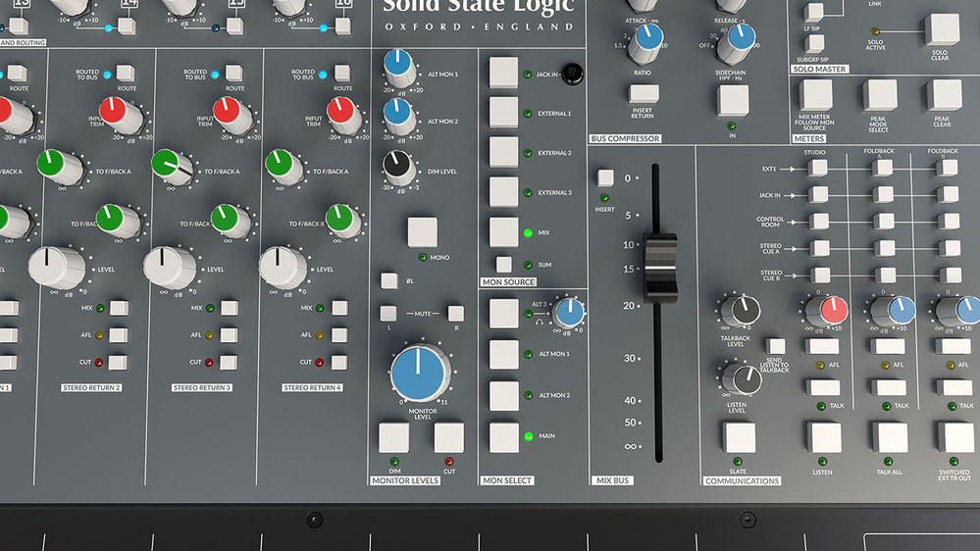Push the Slate button
This screenshot has width=980, height=551.
pyautogui.click(x=739, y=437)
